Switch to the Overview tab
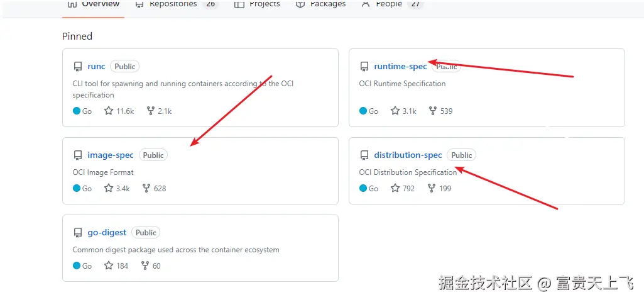644x302 pixels. click(93, 4)
